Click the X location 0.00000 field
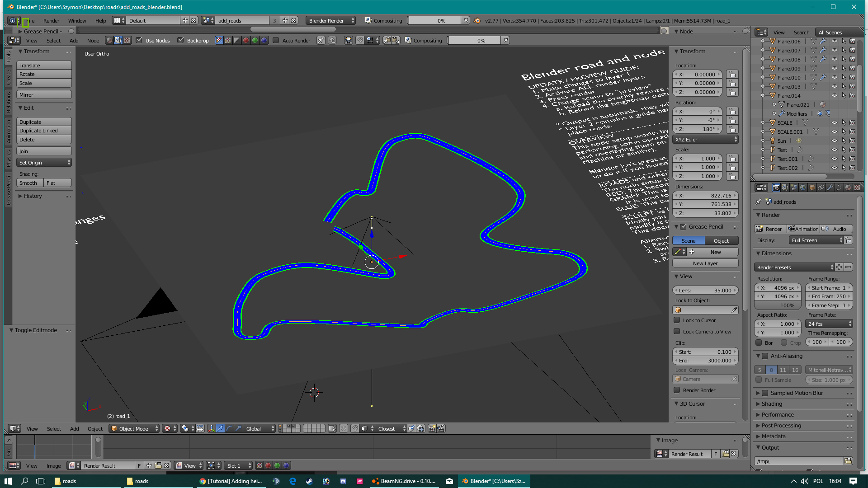This screenshot has width=868, height=488. coord(698,74)
